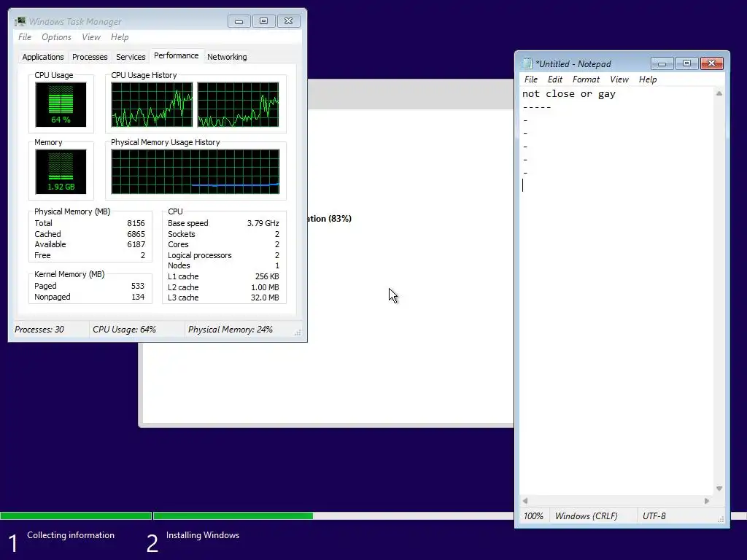Close the Untitled Notepad window

712,64
